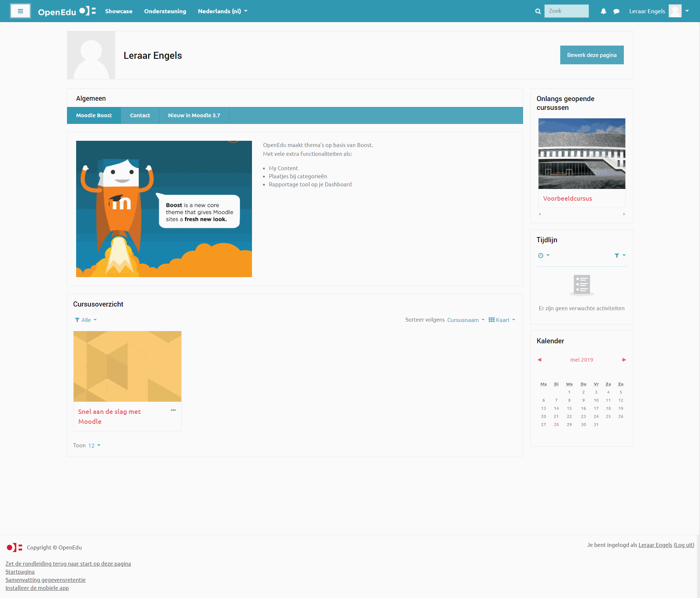The width and height of the screenshot is (700, 598).
Task: Open the Showcase menu item
Action: point(119,11)
